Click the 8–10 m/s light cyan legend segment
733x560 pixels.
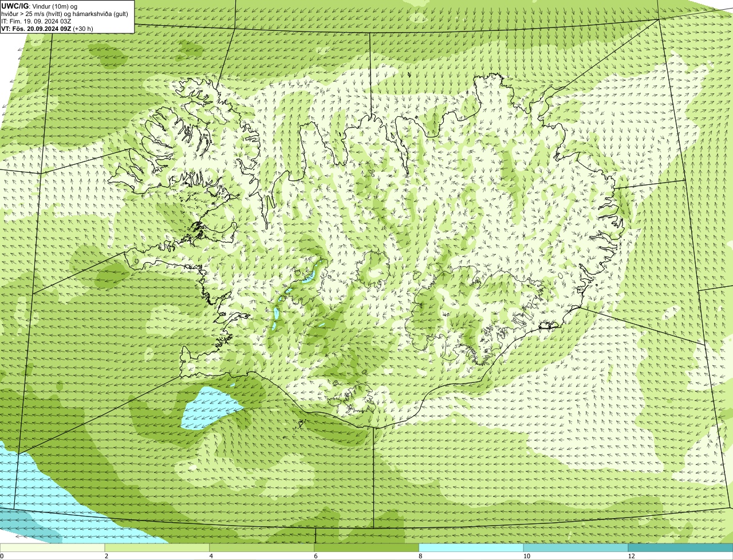point(471,547)
